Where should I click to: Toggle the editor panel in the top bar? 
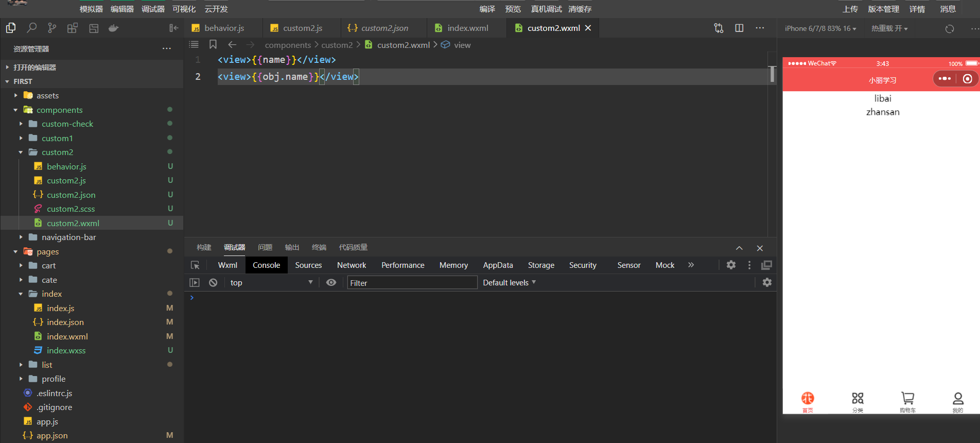point(122,9)
